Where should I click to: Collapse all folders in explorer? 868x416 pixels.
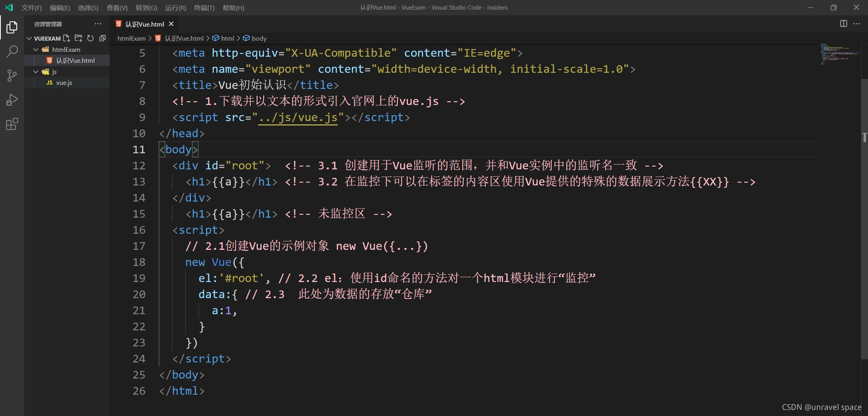(102, 38)
